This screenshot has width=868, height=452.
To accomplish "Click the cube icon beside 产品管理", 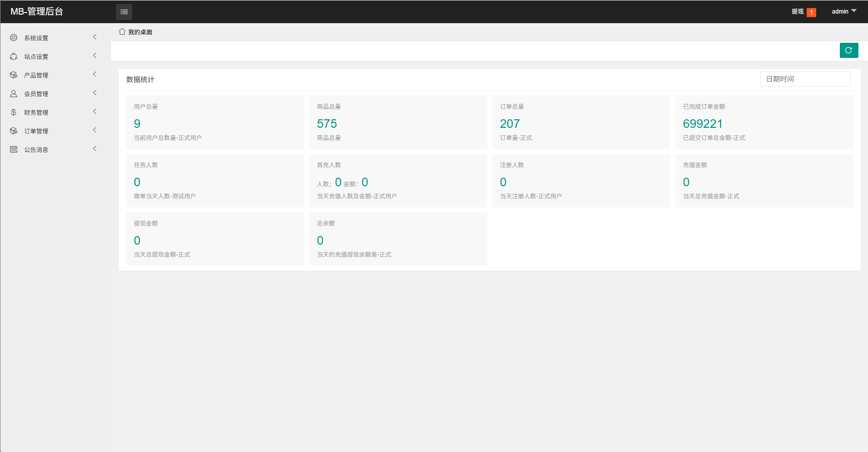I will pyautogui.click(x=14, y=75).
